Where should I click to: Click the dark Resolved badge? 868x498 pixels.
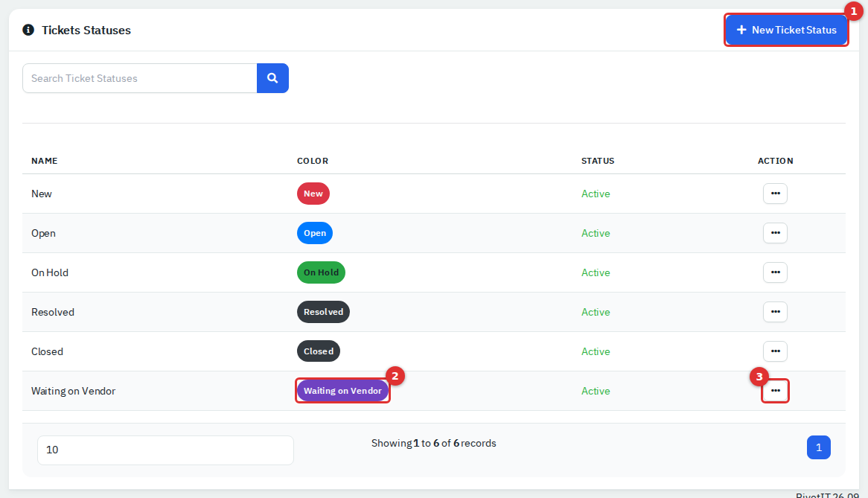pos(323,312)
